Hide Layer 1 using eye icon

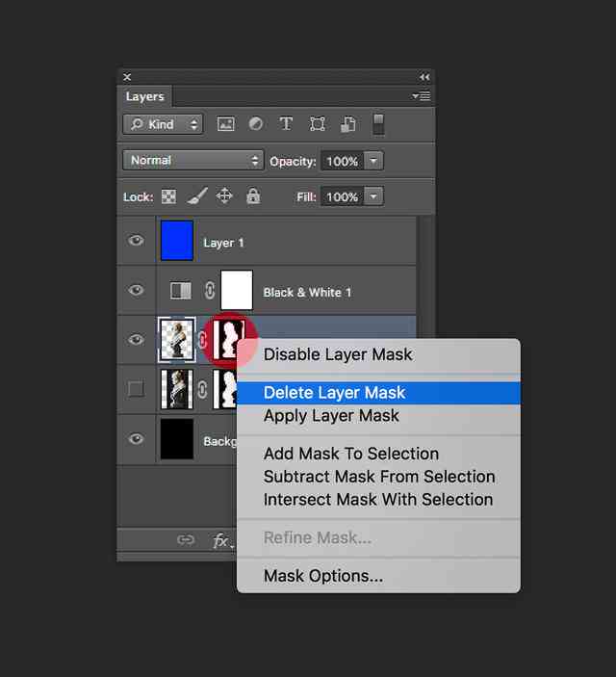136,241
